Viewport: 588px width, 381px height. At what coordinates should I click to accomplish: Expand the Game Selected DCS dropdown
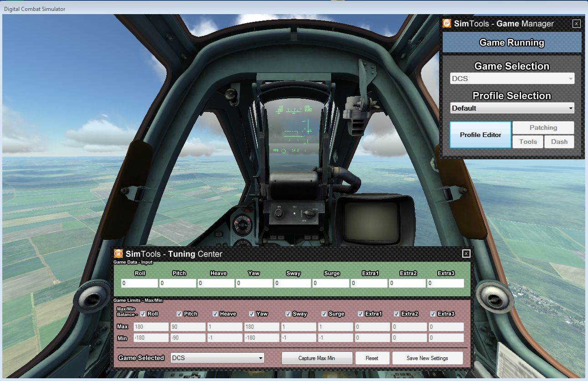pos(217,358)
